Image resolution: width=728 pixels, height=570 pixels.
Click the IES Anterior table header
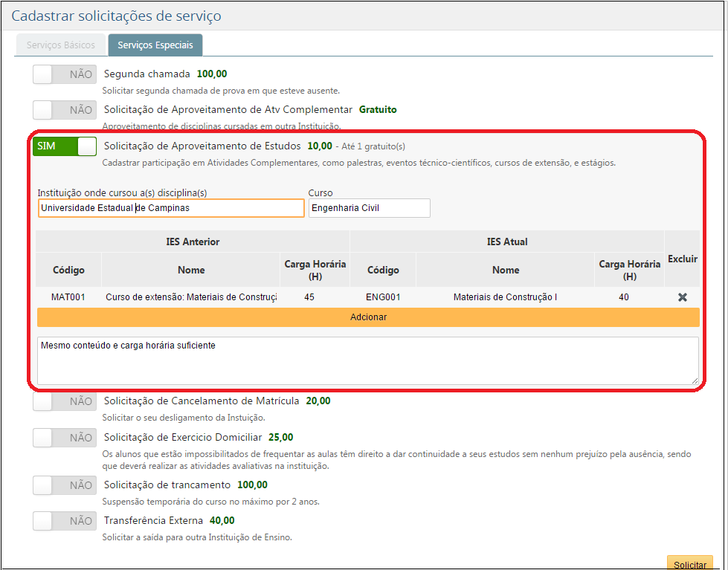point(193,242)
